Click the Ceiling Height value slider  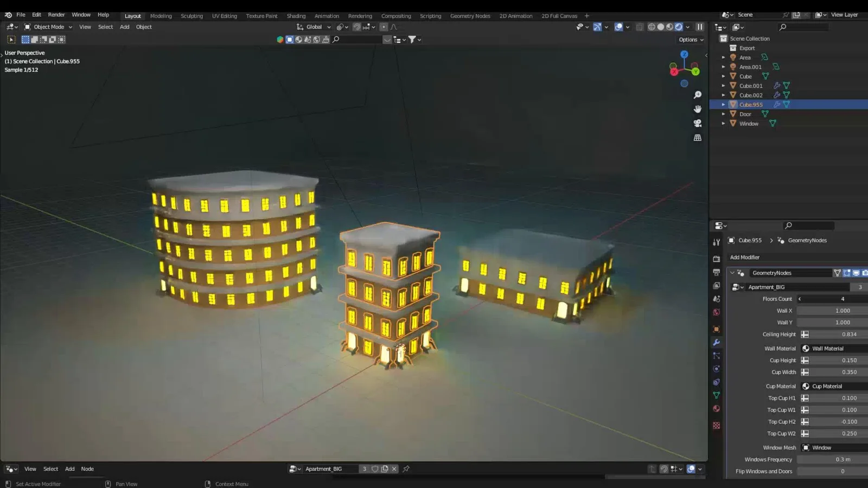(x=839, y=335)
